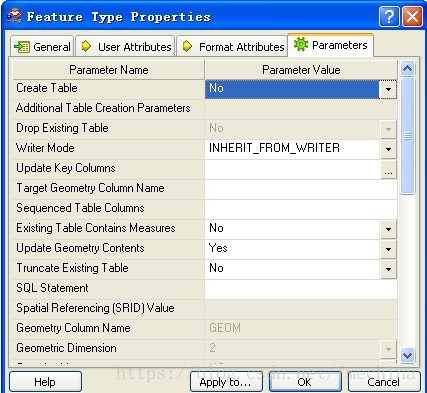This screenshot has height=393, width=427.
Task: Click the Cancel button
Action: coord(384,382)
